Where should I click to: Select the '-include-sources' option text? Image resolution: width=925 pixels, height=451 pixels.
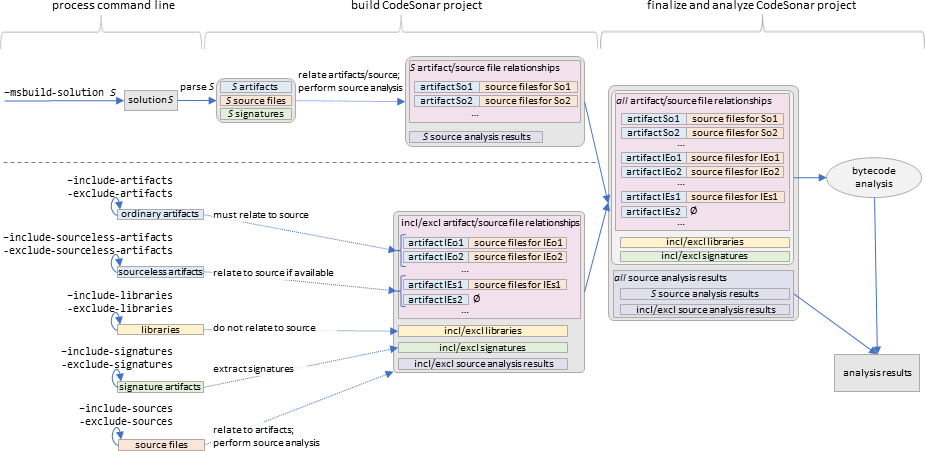(x=127, y=408)
